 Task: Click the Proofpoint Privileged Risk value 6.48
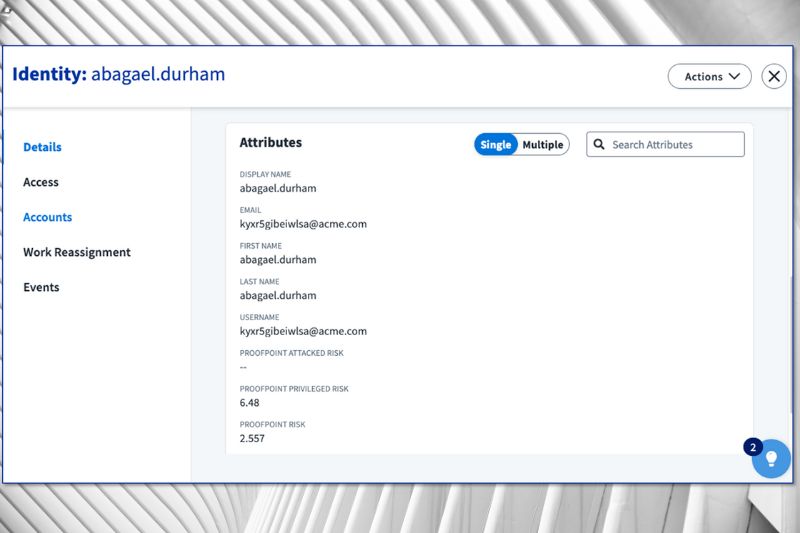click(250, 402)
